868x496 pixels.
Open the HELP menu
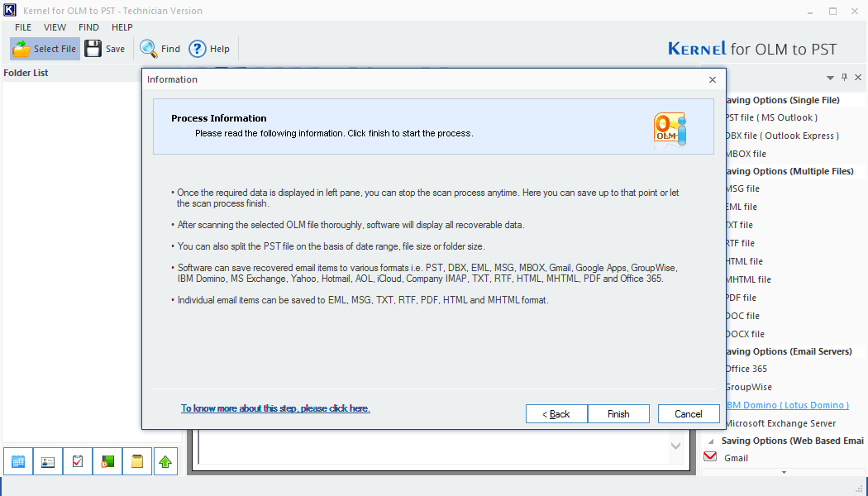(x=122, y=27)
